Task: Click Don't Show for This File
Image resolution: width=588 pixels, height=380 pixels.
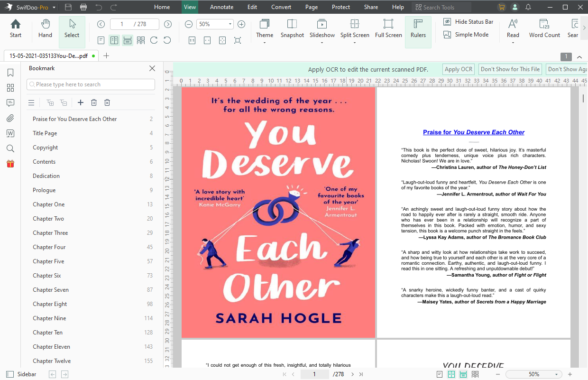Action: [x=510, y=69]
